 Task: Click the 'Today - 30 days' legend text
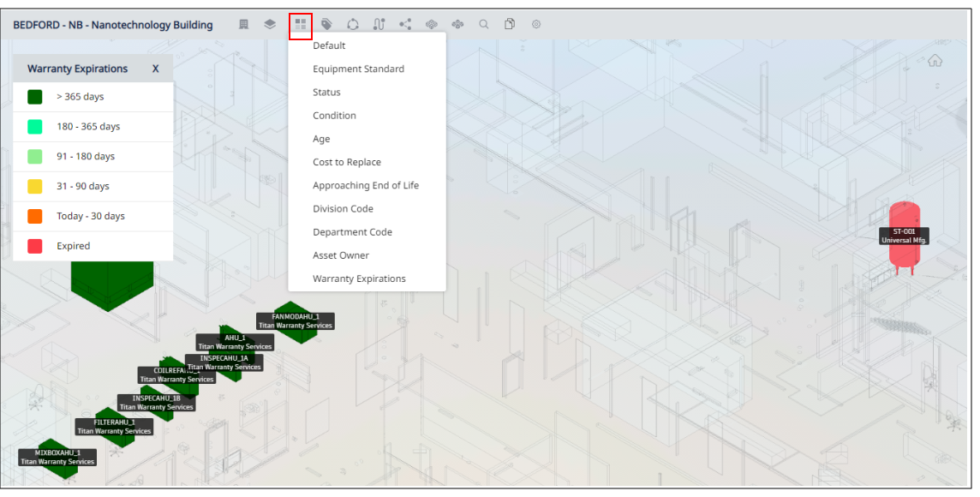[91, 216]
